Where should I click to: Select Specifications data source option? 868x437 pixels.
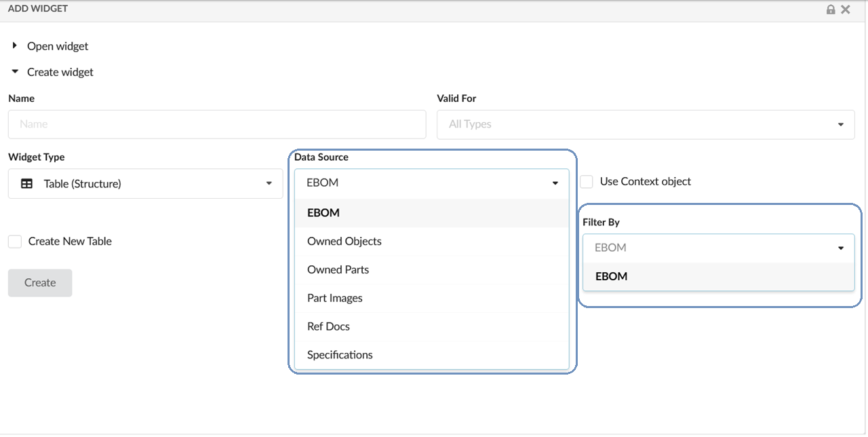tap(340, 355)
